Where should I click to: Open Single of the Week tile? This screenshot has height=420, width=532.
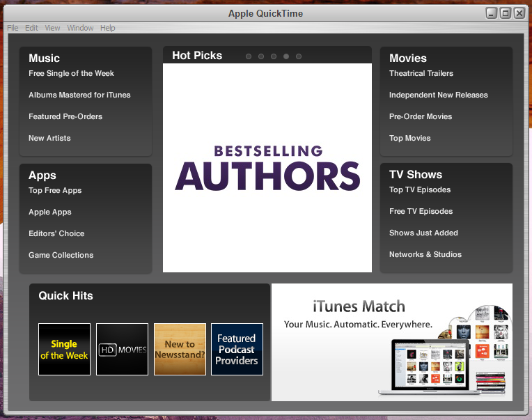pyautogui.click(x=65, y=349)
